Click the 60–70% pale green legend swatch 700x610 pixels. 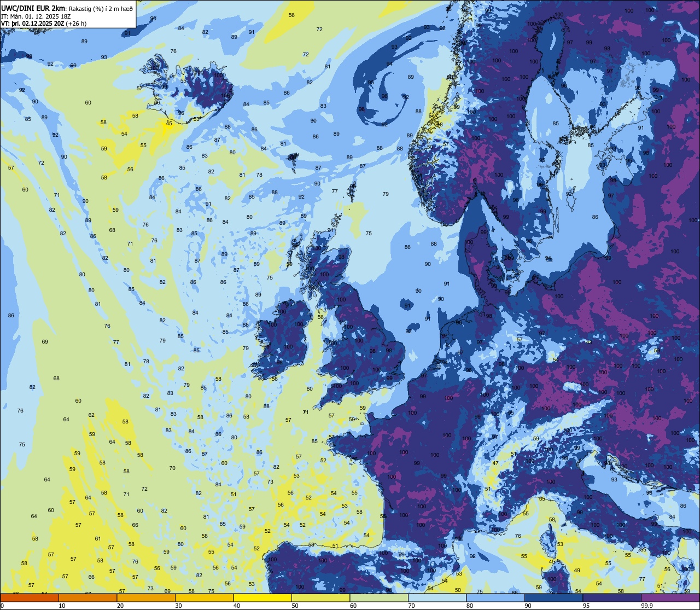point(379,598)
